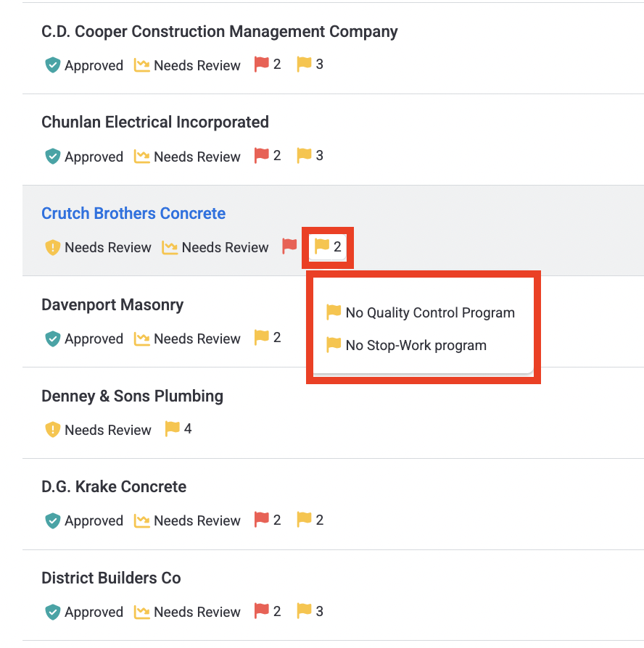The height and width of the screenshot is (648, 644).
Task: Click the Needs Review chart icon for Chunlan Electrical
Action: [142, 157]
